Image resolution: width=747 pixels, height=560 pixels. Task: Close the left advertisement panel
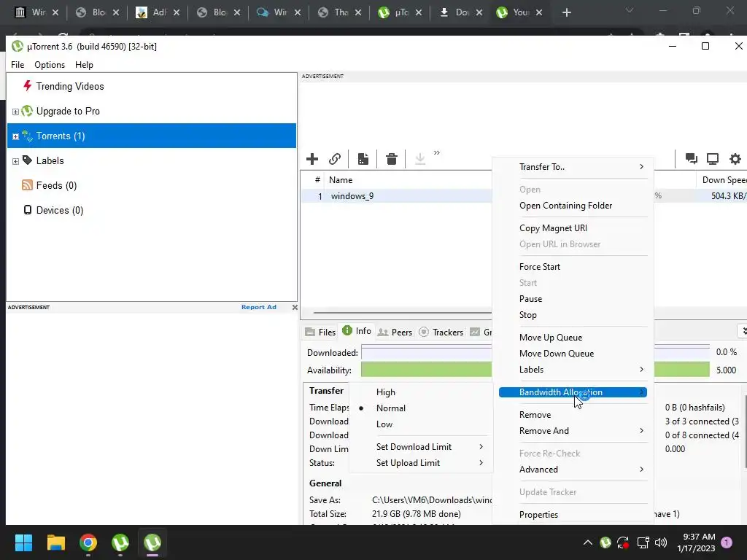point(295,307)
